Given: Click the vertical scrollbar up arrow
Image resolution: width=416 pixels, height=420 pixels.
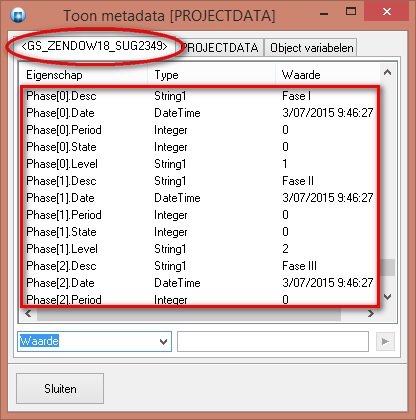Looking at the screenshot, I should (387, 72).
